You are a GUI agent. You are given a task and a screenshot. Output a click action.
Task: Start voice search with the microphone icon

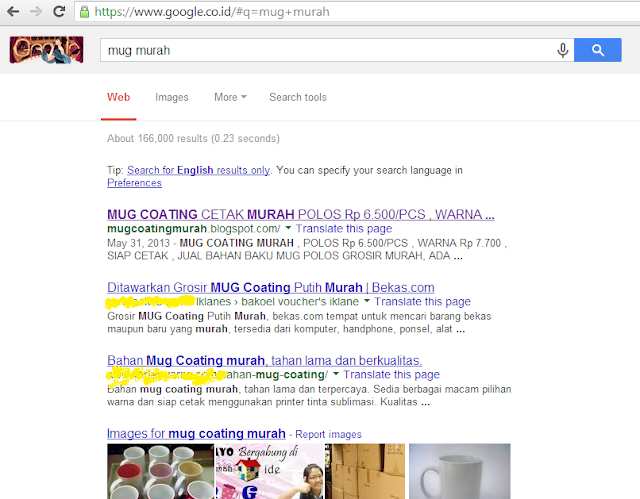pos(562,50)
